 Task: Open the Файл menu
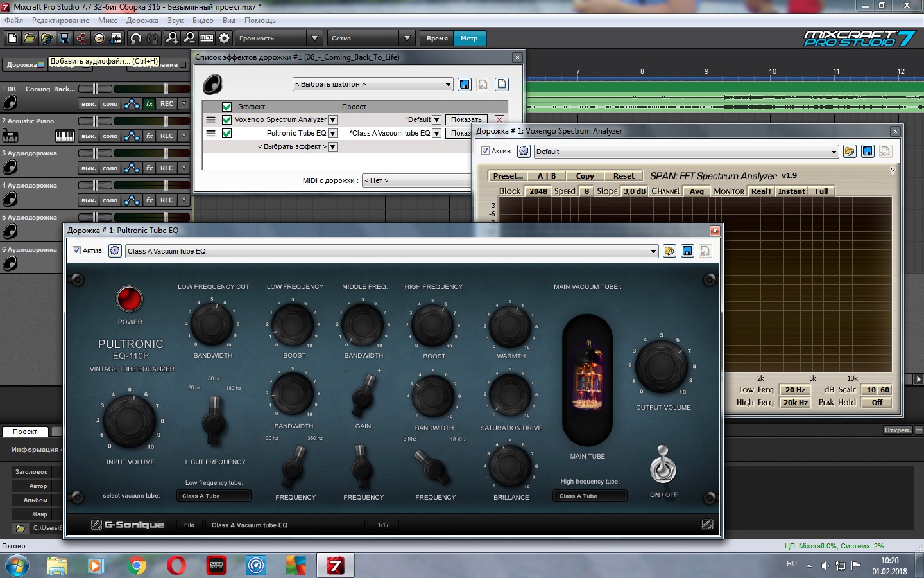(x=13, y=21)
